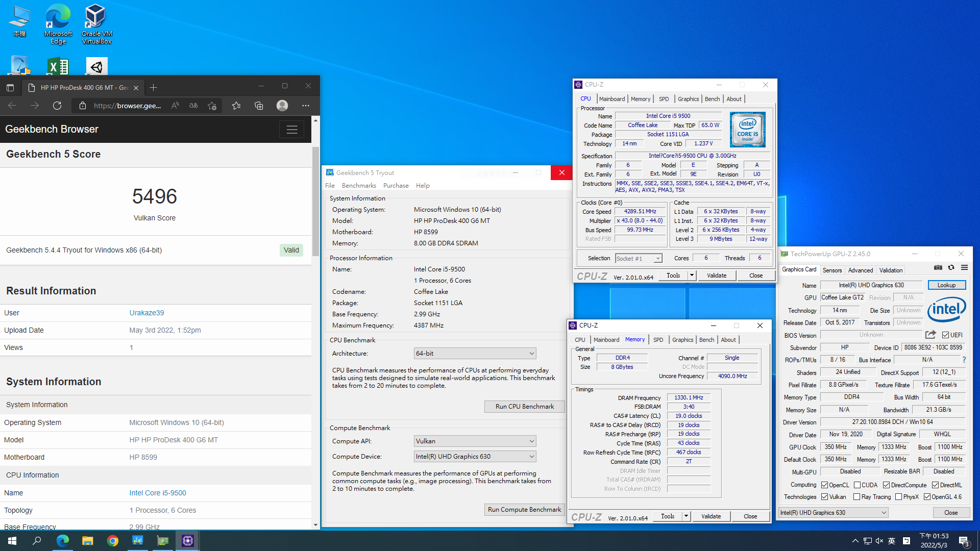
Task: Open Microsoft Edge desktop shortcut
Action: (x=58, y=24)
